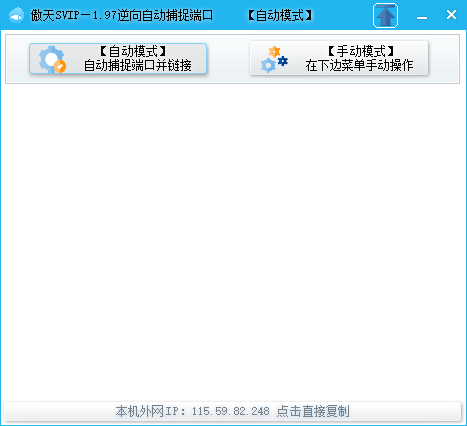Click the IP address 115.59.82.248
Screen dimensions: 467x426
[x=230, y=411]
